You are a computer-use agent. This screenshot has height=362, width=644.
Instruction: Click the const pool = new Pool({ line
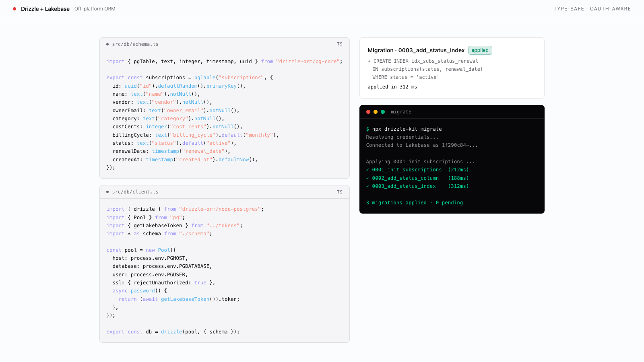[x=141, y=250]
